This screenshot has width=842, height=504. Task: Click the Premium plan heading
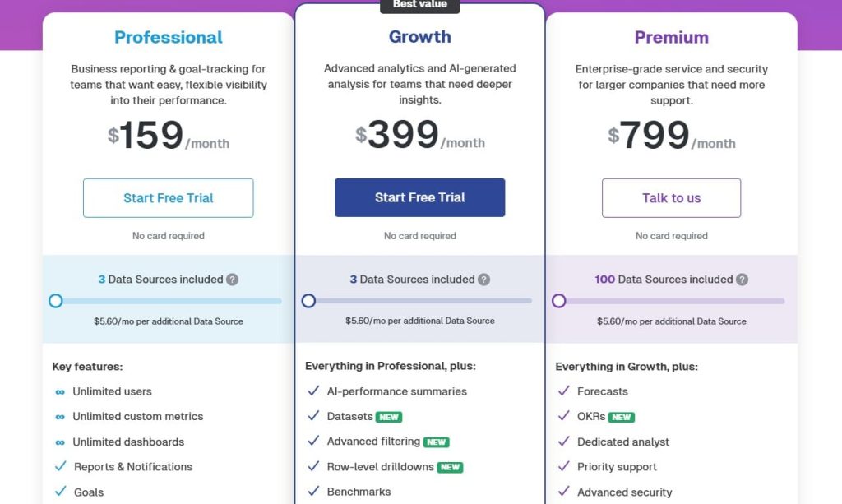(671, 37)
